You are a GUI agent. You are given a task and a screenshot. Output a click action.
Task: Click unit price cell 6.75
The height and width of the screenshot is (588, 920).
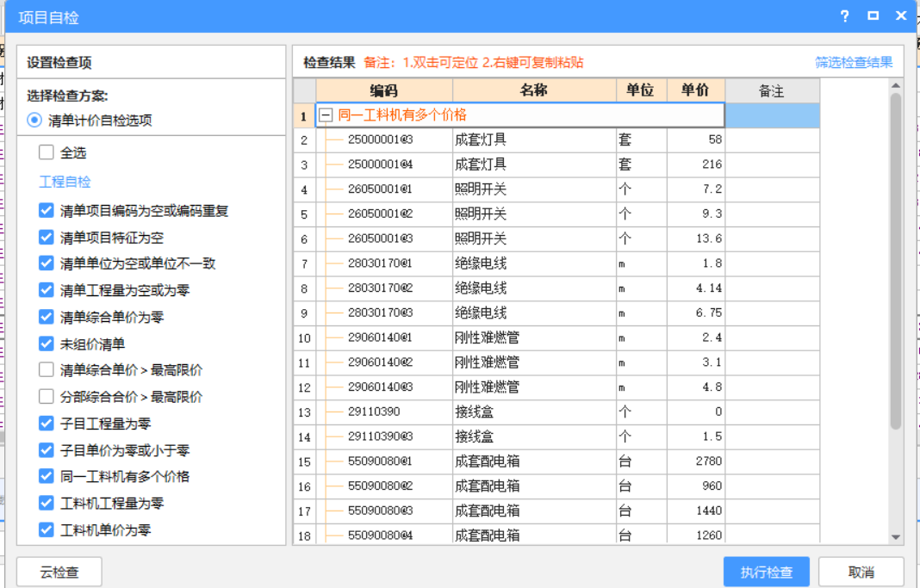696,313
